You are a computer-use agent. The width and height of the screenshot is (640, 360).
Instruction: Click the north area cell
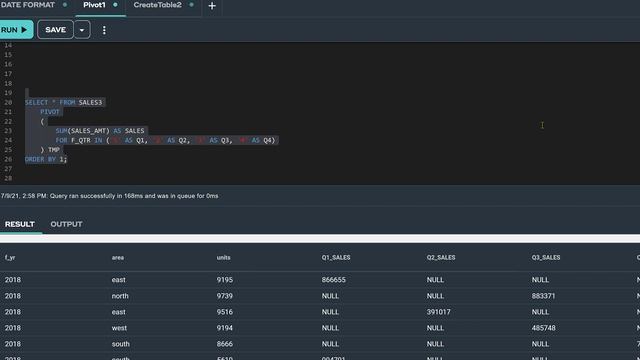(x=120, y=296)
